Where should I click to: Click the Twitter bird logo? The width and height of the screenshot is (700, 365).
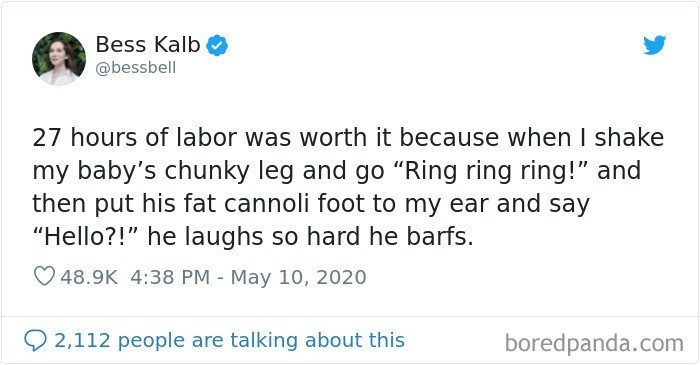pyautogui.click(x=654, y=45)
